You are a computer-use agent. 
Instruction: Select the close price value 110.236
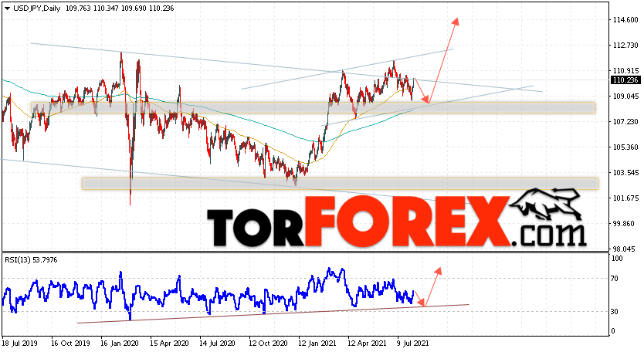tap(161, 8)
